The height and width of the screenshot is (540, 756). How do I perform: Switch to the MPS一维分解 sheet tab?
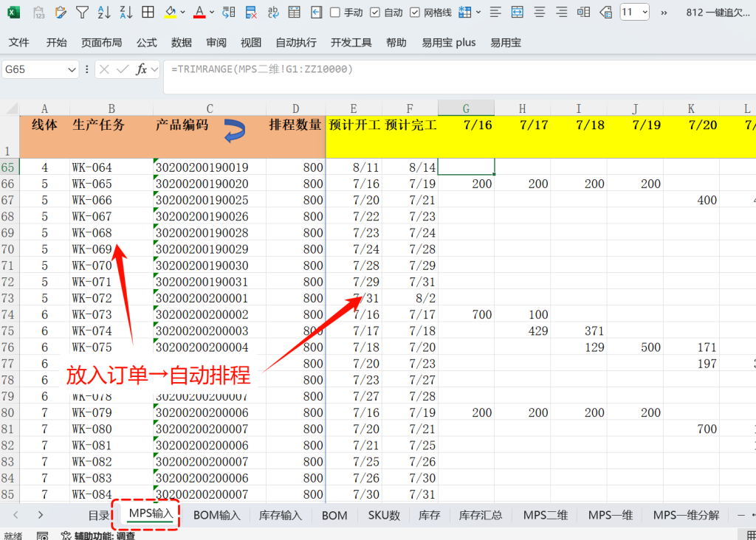pos(686,515)
